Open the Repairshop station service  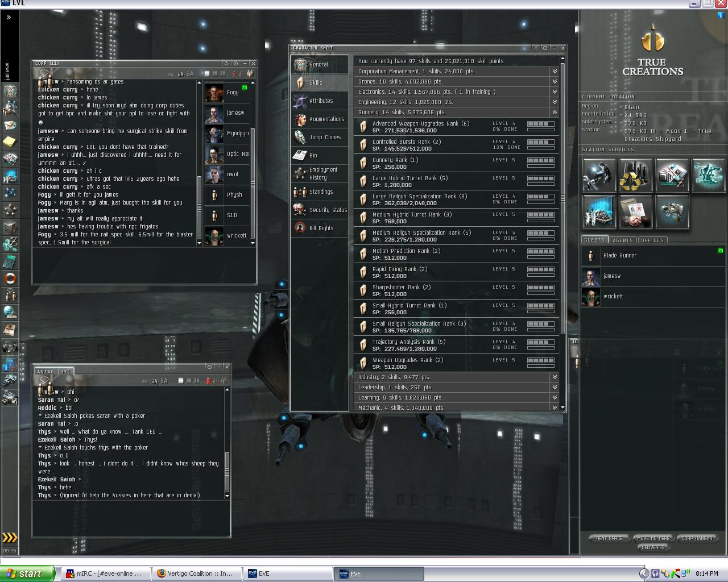click(599, 176)
